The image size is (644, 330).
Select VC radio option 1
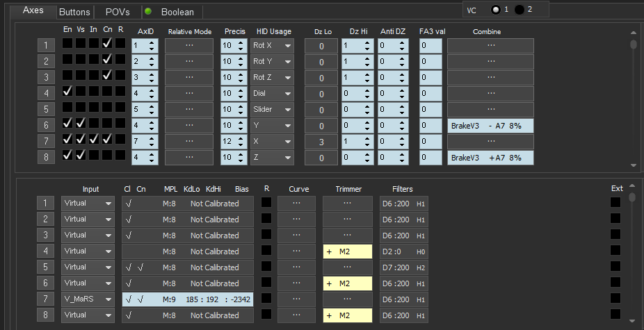click(496, 10)
